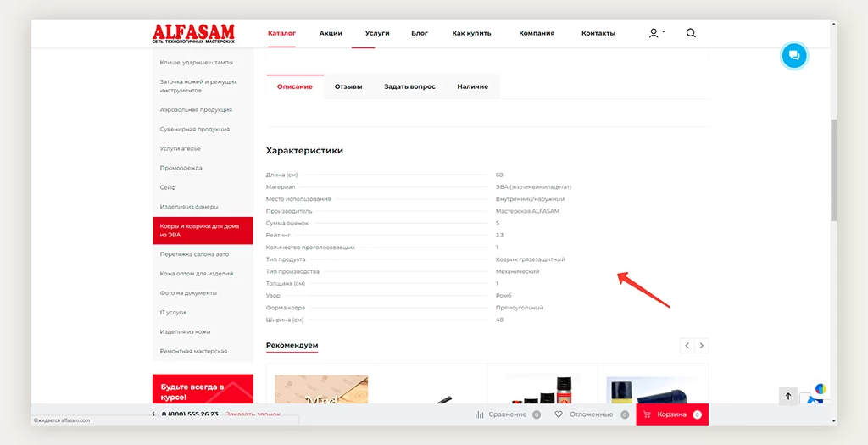The width and height of the screenshot is (868, 445).
Task: Click the page vertical scrollbar
Action: click(x=833, y=170)
